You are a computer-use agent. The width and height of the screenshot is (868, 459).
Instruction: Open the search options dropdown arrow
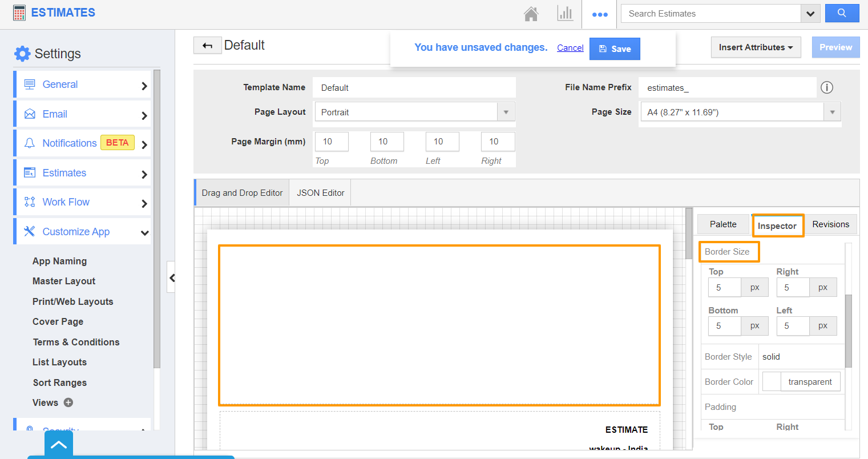[810, 14]
